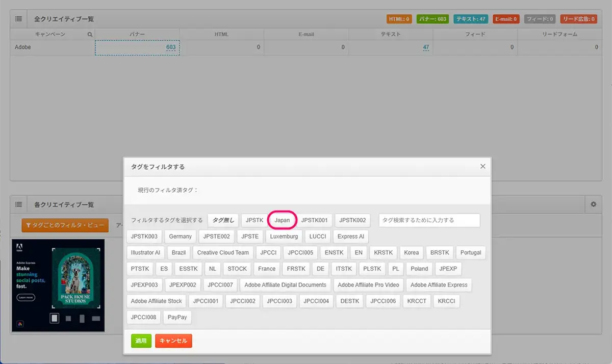Open the Adobe Express banner thumbnail
This screenshot has height=364, width=612.
click(x=58, y=285)
